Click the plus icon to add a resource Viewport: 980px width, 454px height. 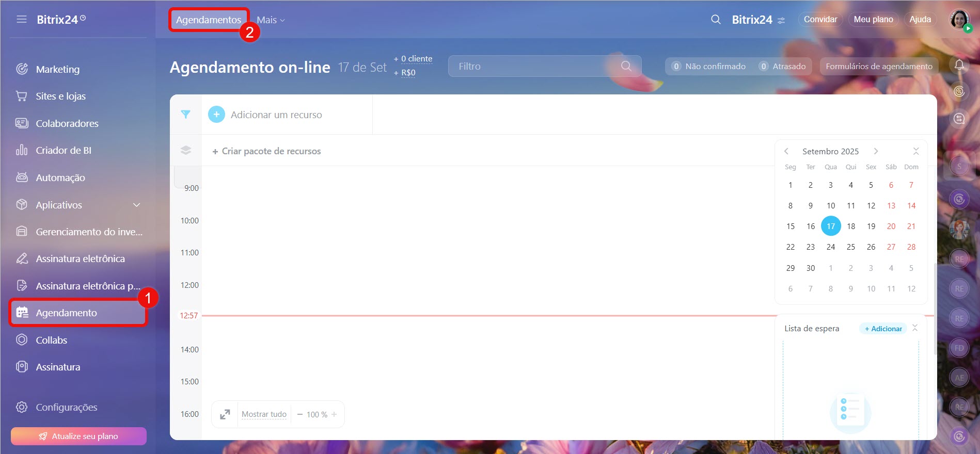[x=216, y=115]
